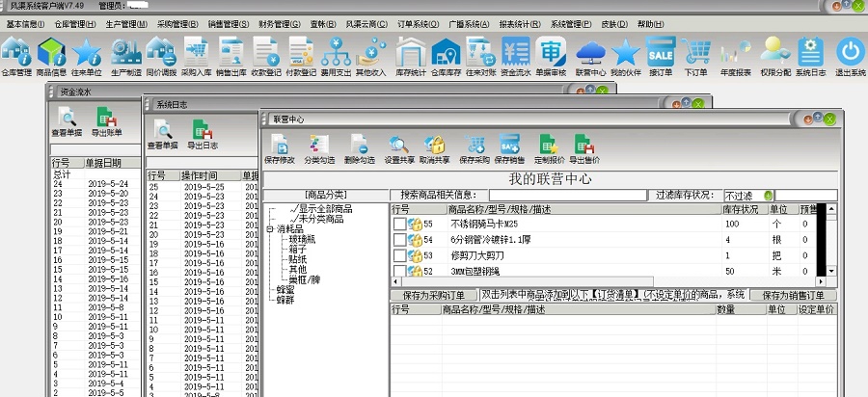Open 单据审核 toolbar icon
Image resolution: width=868 pixels, height=397 pixels.
tap(551, 57)
